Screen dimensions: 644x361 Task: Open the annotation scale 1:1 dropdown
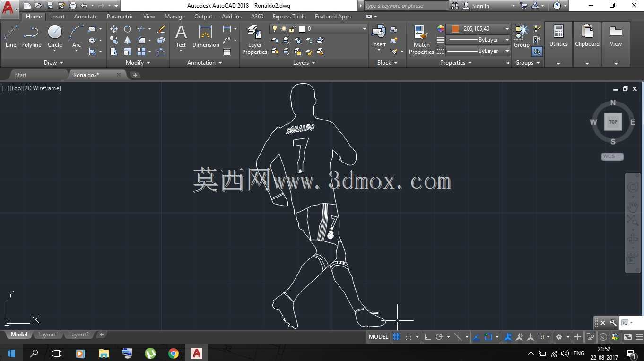(544, 337)
